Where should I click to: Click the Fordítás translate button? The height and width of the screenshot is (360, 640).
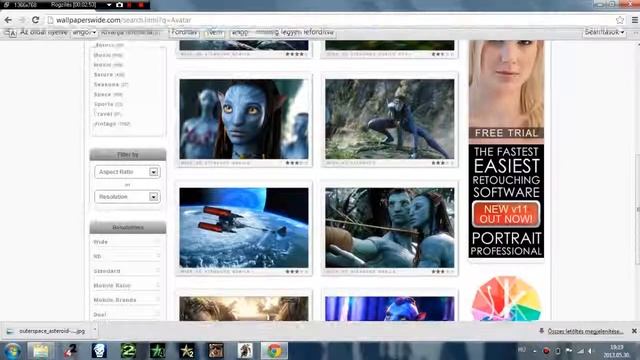(x=184, y=32)
